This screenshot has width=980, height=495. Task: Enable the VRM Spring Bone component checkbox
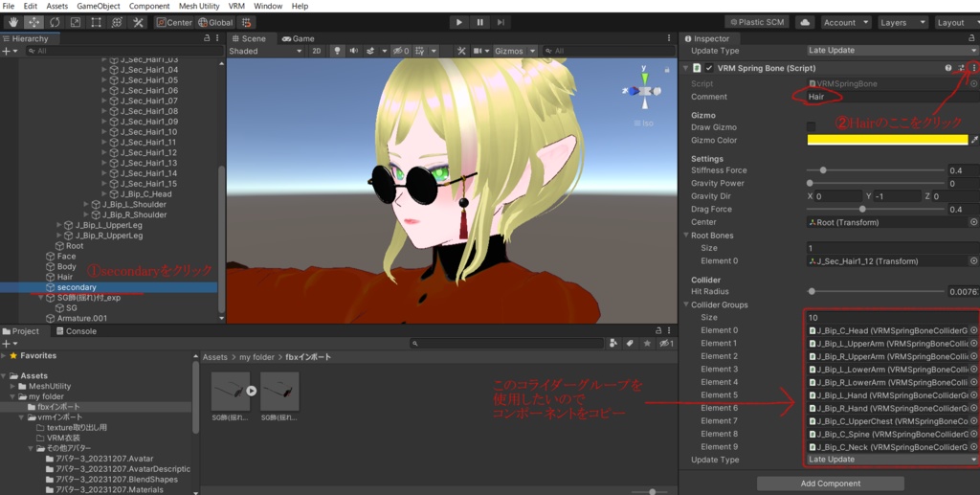click(709, 68)
